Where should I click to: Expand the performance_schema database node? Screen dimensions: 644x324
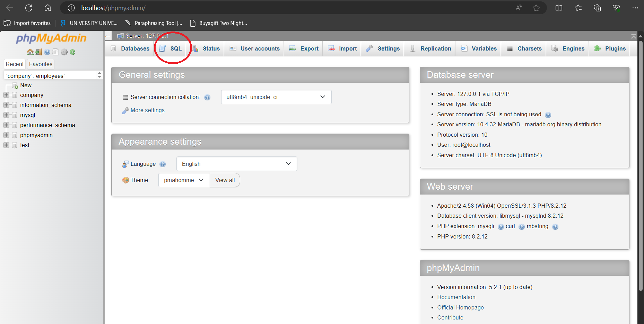[6, 125]
